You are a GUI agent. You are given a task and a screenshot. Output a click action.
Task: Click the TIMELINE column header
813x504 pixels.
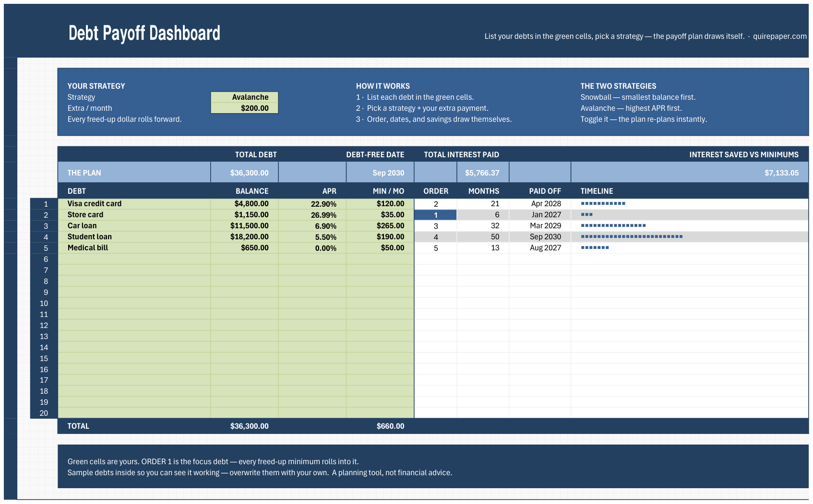pos(597,191)
